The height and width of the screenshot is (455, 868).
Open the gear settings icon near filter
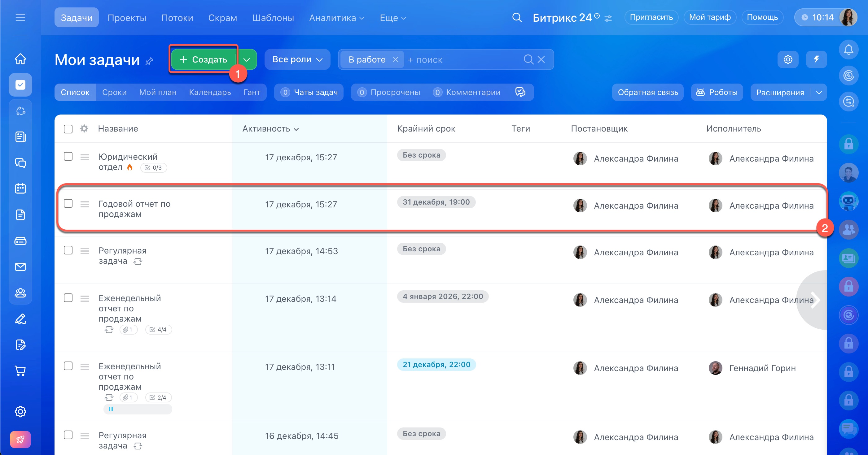(787, 60)
